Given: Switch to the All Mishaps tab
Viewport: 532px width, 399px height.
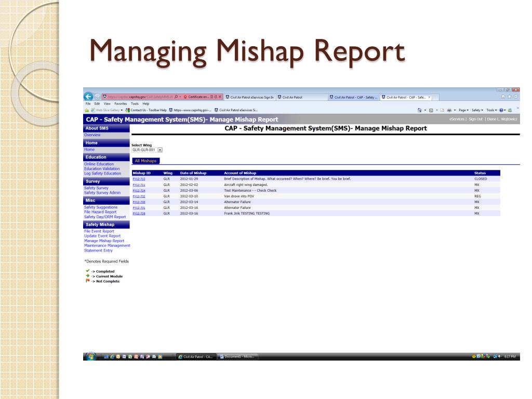Looking at the screenshot, I should (145, 161).
